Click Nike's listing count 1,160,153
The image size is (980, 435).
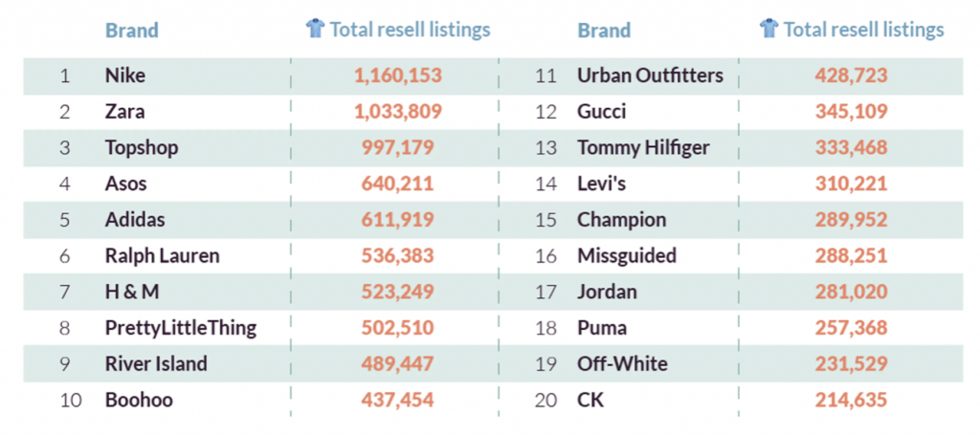point(398,76)
